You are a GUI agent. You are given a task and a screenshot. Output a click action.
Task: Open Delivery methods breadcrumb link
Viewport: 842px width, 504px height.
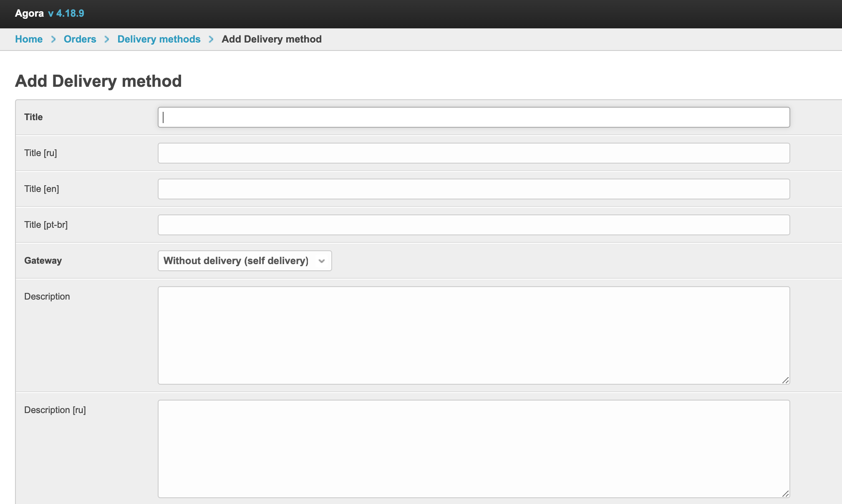tap(159, 39)
